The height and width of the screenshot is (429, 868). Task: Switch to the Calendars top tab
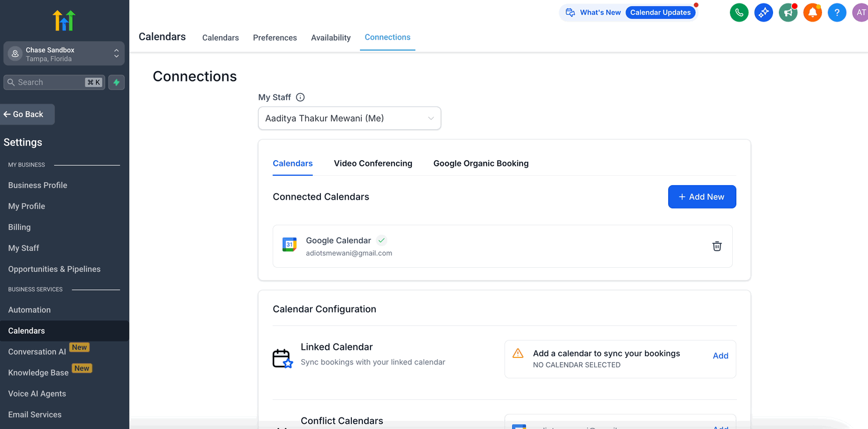tap(220, 38)
